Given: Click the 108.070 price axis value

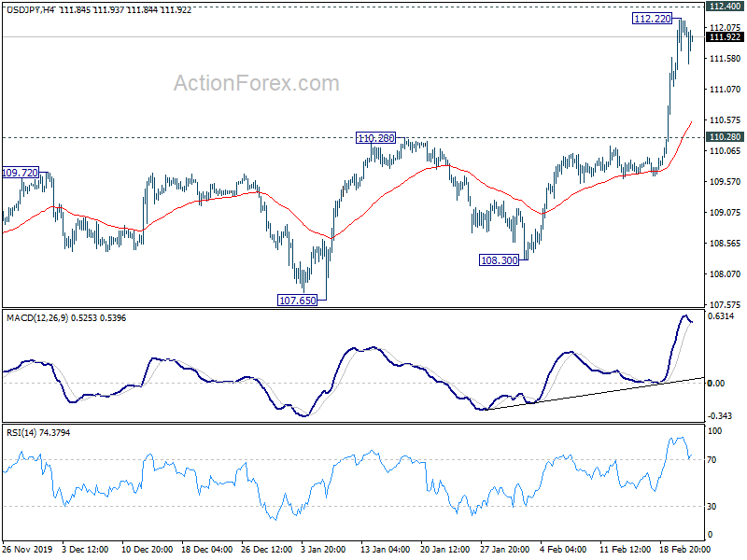Looking at the screenshot, I should point(725,273).
